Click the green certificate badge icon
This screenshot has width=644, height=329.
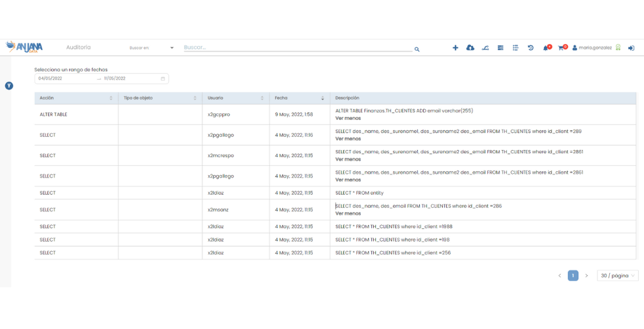click(x=618, y=48)
